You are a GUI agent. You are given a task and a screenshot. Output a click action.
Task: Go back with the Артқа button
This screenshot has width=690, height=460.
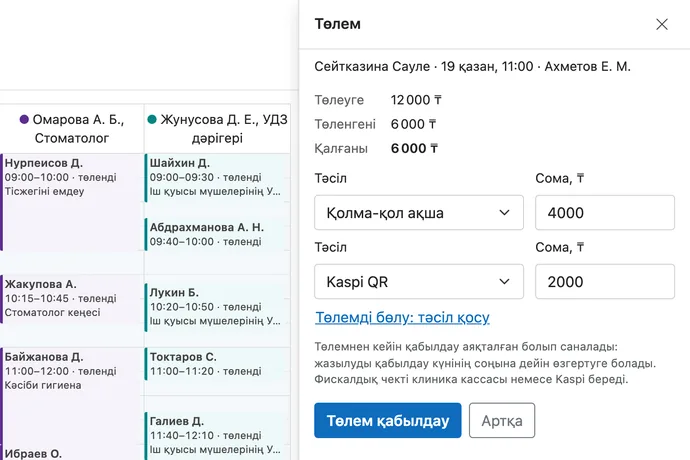point(502,420)
